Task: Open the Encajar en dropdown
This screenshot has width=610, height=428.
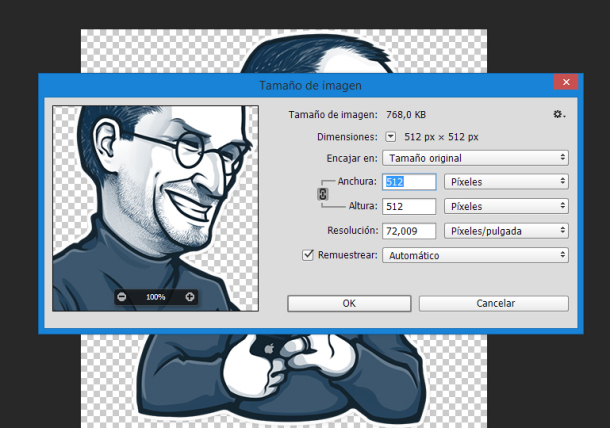Action: [x=475, y=158]
